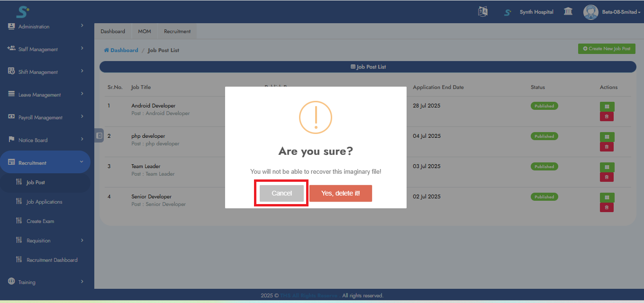
Task: Click green view icon for php developer
Action: [607, 137]
